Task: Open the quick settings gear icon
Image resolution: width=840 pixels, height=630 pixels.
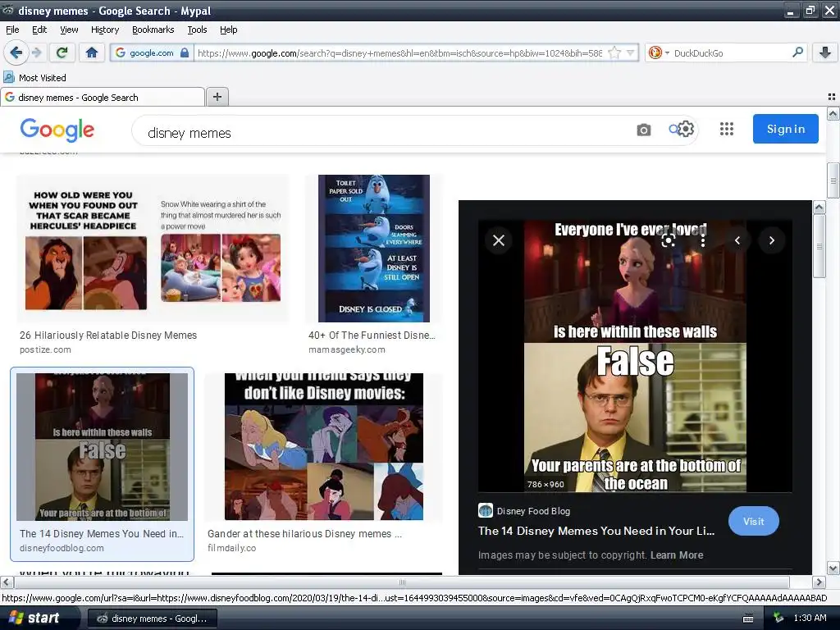Action: point(686,129)
